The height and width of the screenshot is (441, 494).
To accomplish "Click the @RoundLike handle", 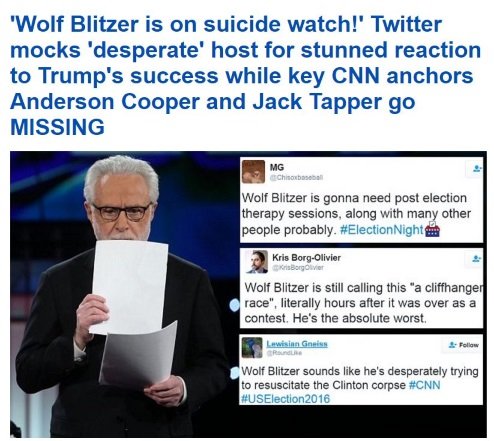I will [x=284, y=352].
